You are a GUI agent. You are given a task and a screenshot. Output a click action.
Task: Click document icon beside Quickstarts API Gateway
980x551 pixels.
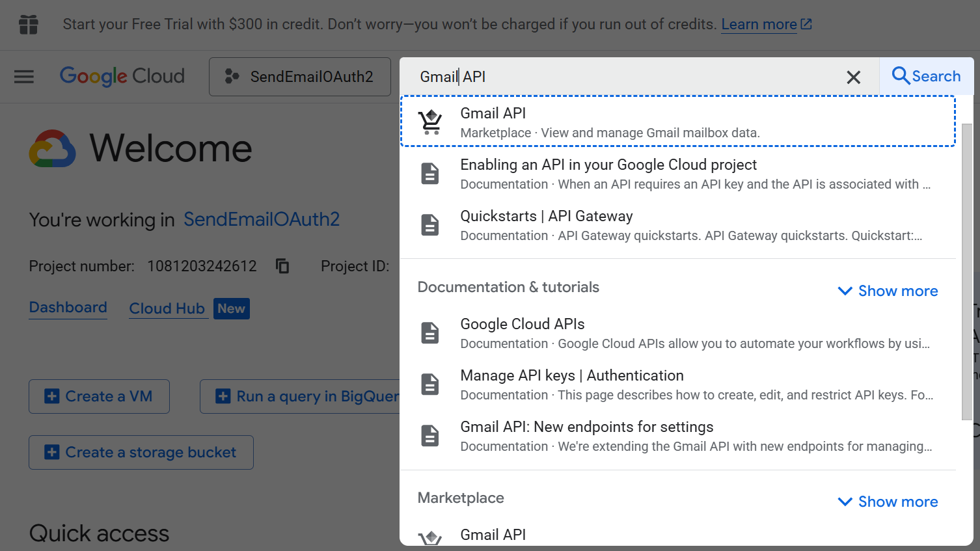tap(430, 225)
